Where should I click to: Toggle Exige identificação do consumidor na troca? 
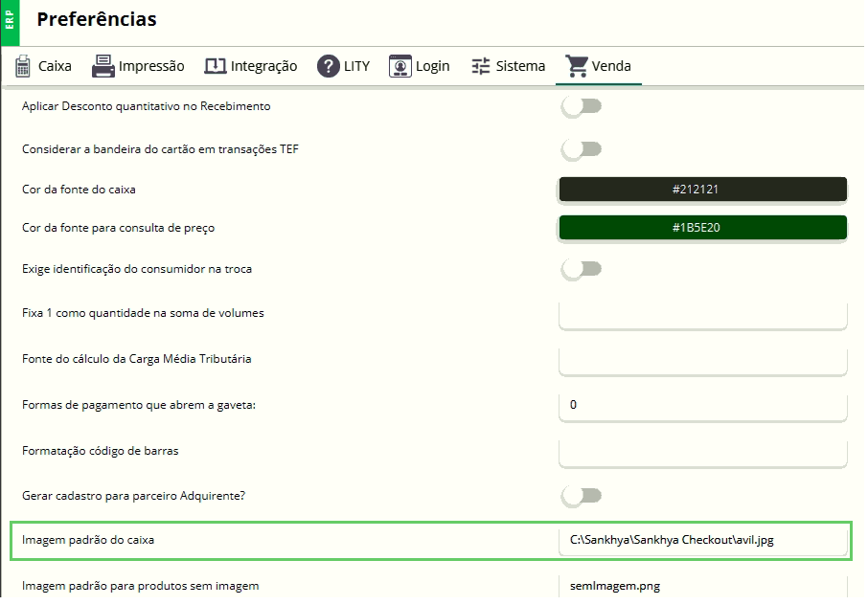click(x=582, y=269)
